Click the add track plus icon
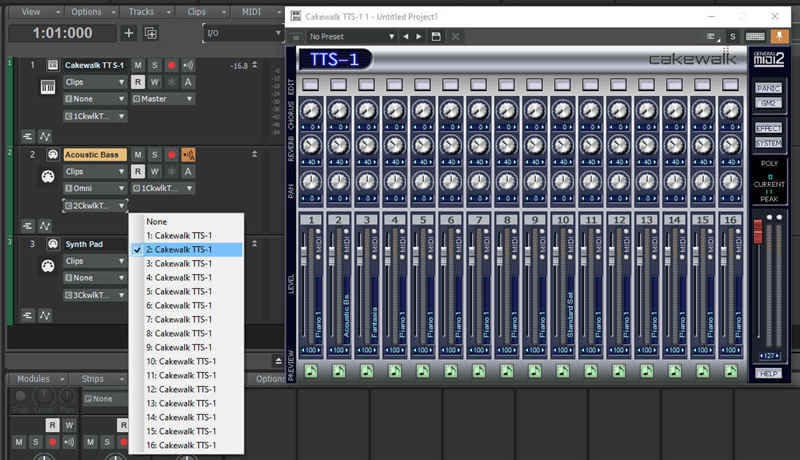Screen dimensions: 800x460 pos(128,33)
